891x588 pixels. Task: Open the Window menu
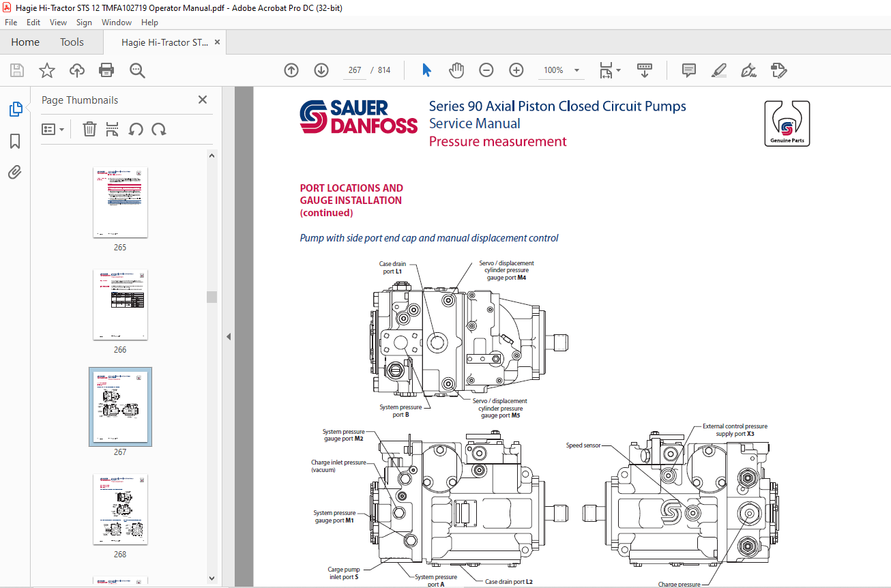[117, 23]
